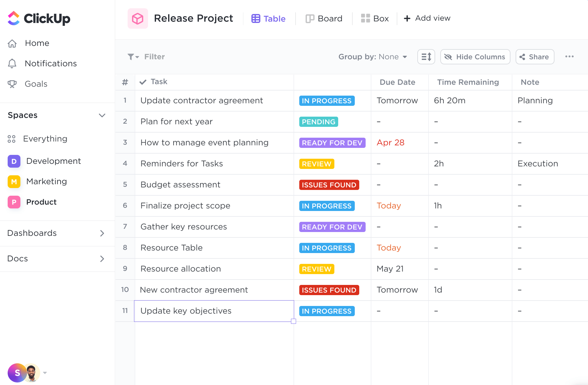
Task: Collapse the Spaces section chevron
Action: coord(102,115)
